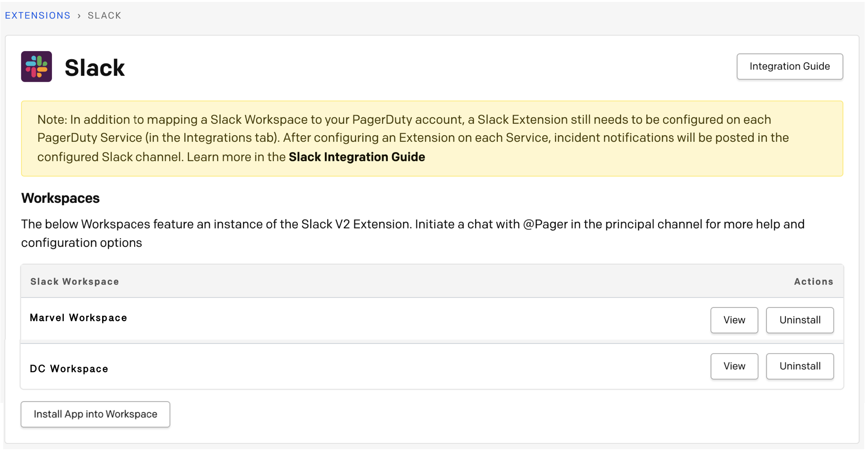
Task: Click the Actions column header
Action: click(x=813, y=282)
